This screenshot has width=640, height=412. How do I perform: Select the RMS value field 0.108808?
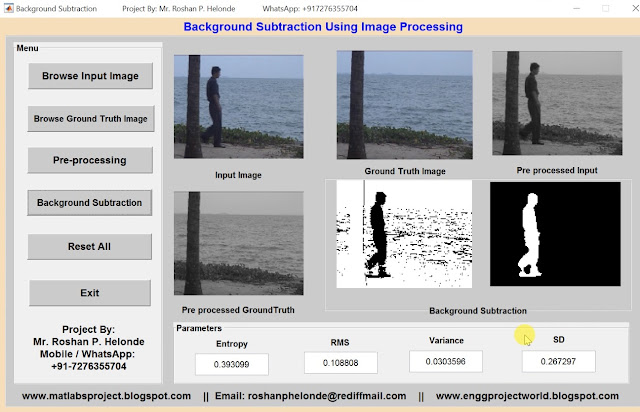tap(341, 363)
